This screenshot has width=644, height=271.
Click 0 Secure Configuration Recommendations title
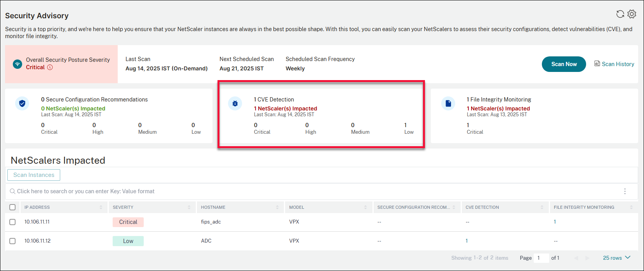(x=94, y=100)
